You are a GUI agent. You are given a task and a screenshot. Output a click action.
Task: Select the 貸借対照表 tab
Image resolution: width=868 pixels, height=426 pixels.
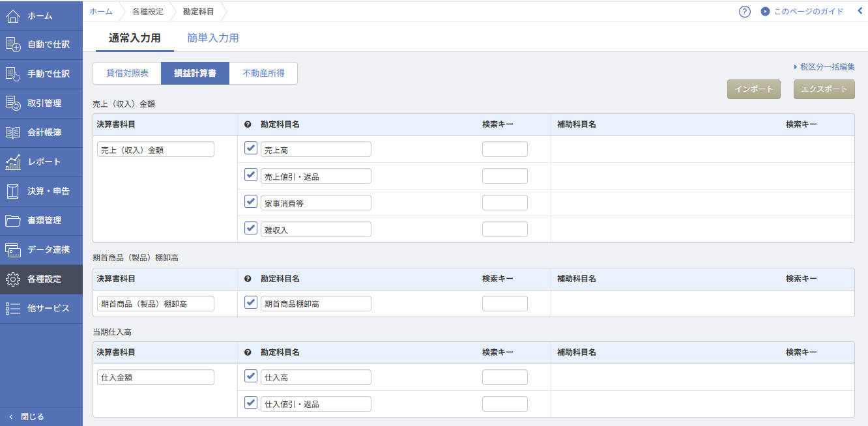point(127,74)
